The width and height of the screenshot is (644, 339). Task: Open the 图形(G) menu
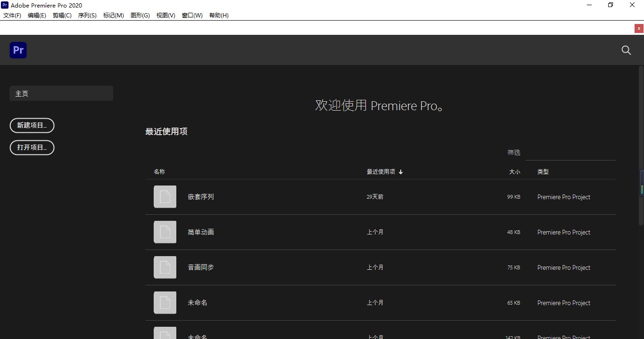pyautogui.click(x=140, y=16)
